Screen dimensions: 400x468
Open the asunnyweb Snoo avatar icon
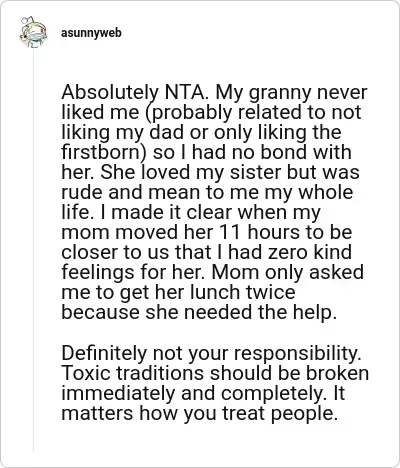[x=32, y=32]
